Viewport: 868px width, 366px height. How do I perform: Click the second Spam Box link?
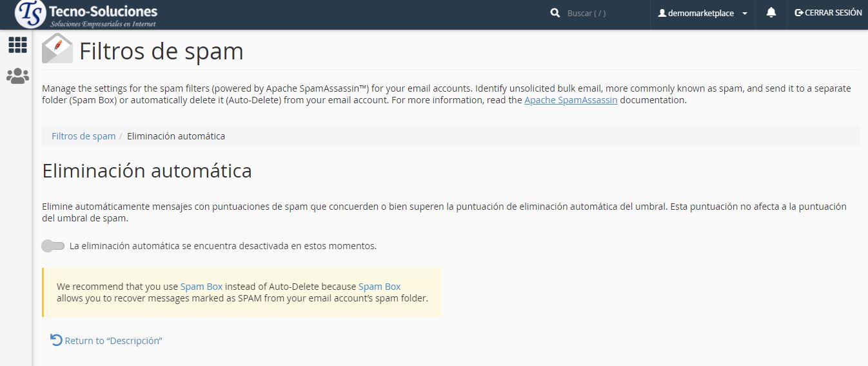(x=379, y=287)
